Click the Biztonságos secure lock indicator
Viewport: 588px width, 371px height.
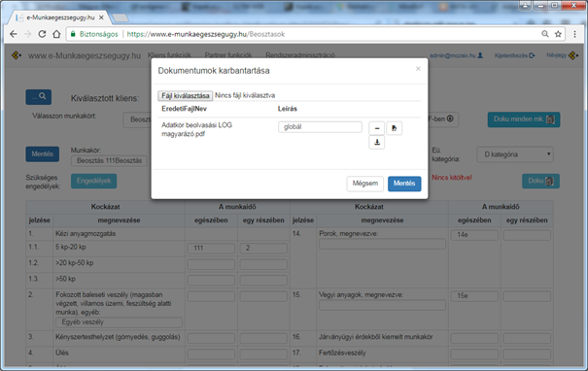pyautogui.click(x=94, y=34)
